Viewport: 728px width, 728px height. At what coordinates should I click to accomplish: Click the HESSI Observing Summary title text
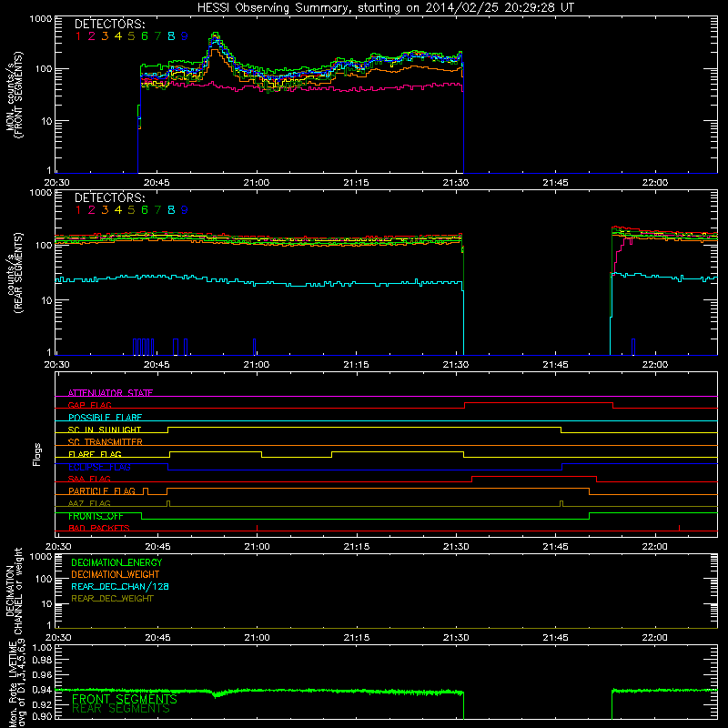pos(385,8)
